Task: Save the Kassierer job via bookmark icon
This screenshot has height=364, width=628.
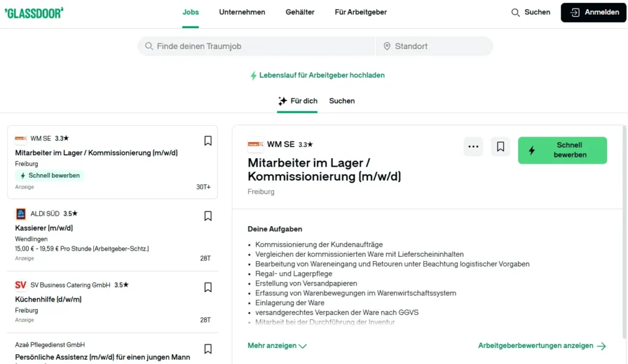Action: [x=208, y=216]
